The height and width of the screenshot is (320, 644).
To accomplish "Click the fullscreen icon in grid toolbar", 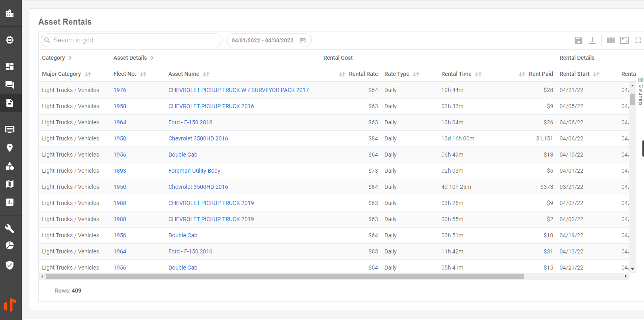I will click(x=638, y=40).
